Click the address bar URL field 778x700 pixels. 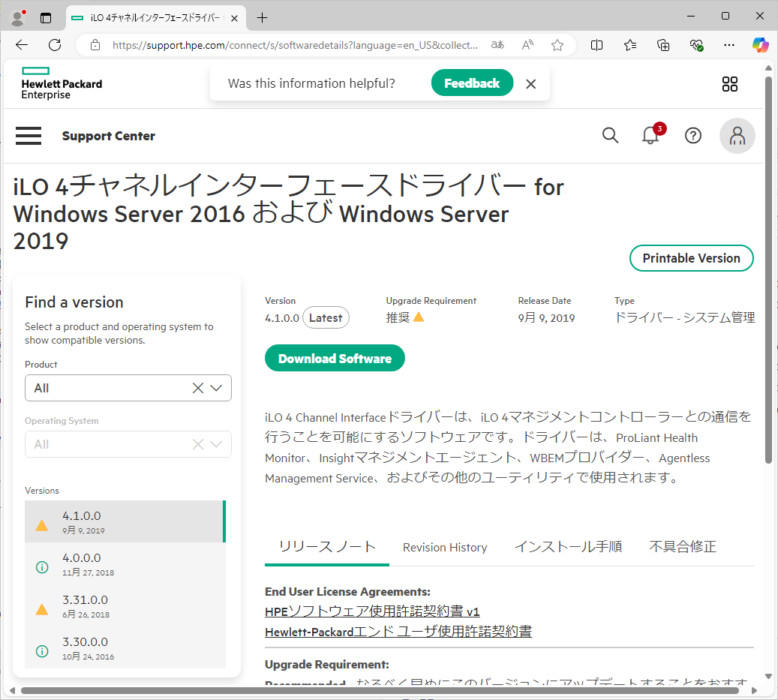(295, 45)
